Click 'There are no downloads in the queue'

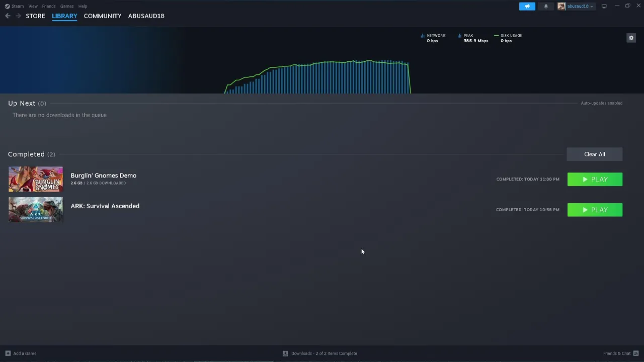coord(59,115)
